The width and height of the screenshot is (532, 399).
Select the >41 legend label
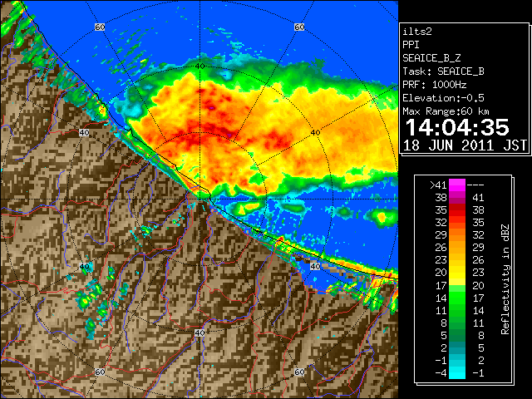(438, 185)
